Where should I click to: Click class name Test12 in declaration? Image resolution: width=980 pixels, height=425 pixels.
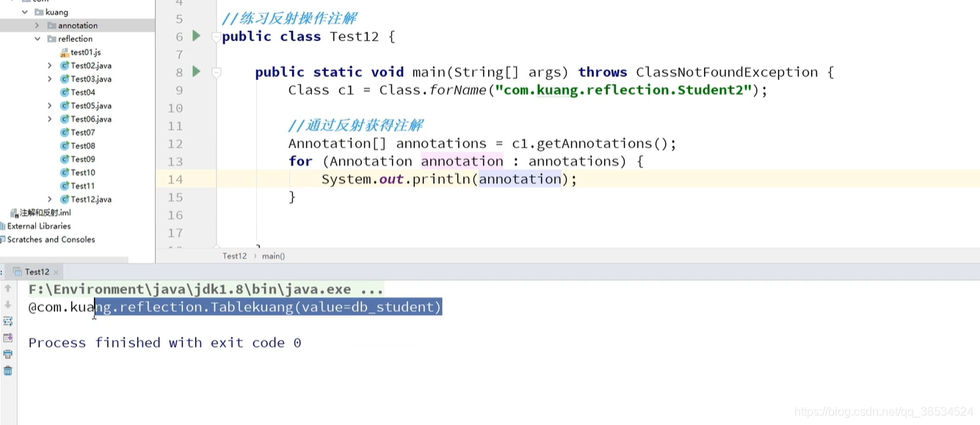click(355, 36)
